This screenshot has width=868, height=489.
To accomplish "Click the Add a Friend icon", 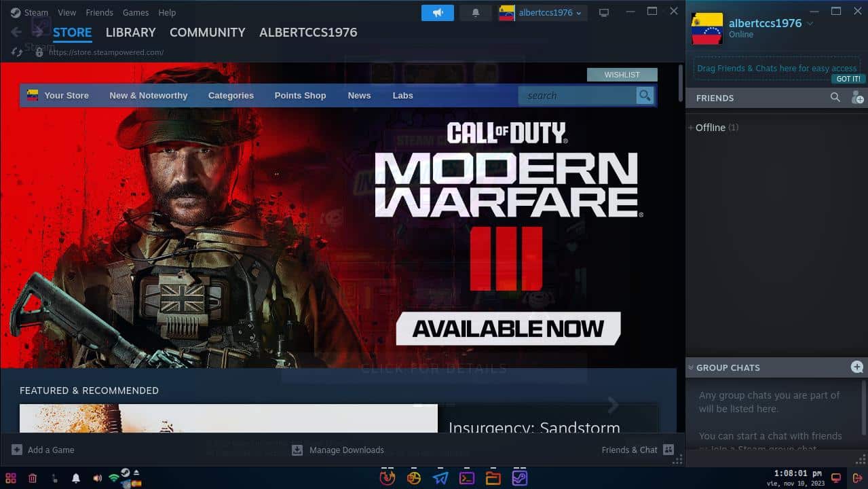I will (857, 98).
